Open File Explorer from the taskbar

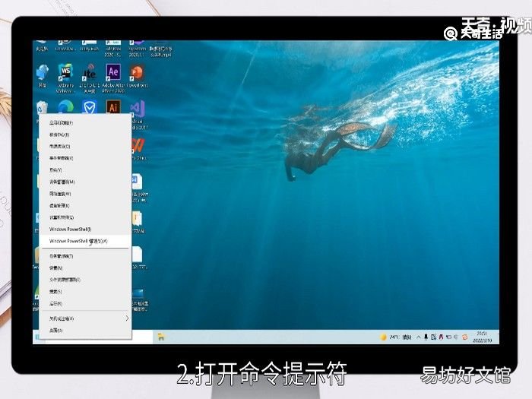161,337
